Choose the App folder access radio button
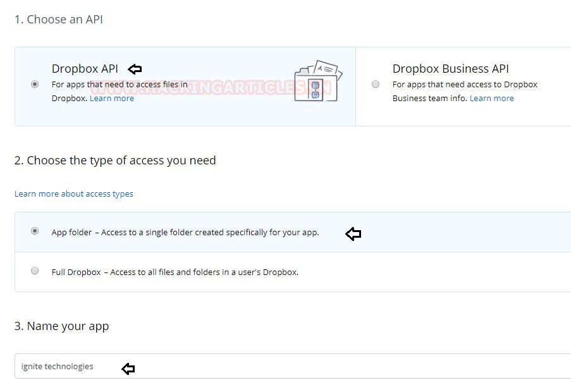Image resolution: width=571 pixels, height=392 pixels. point(35,231)
